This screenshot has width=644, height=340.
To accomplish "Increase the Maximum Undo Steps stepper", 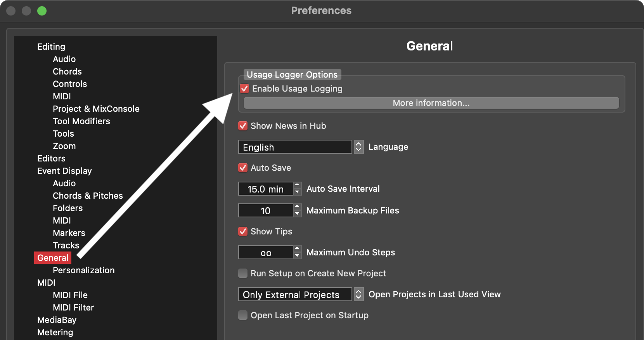I will tap(298, 249).
